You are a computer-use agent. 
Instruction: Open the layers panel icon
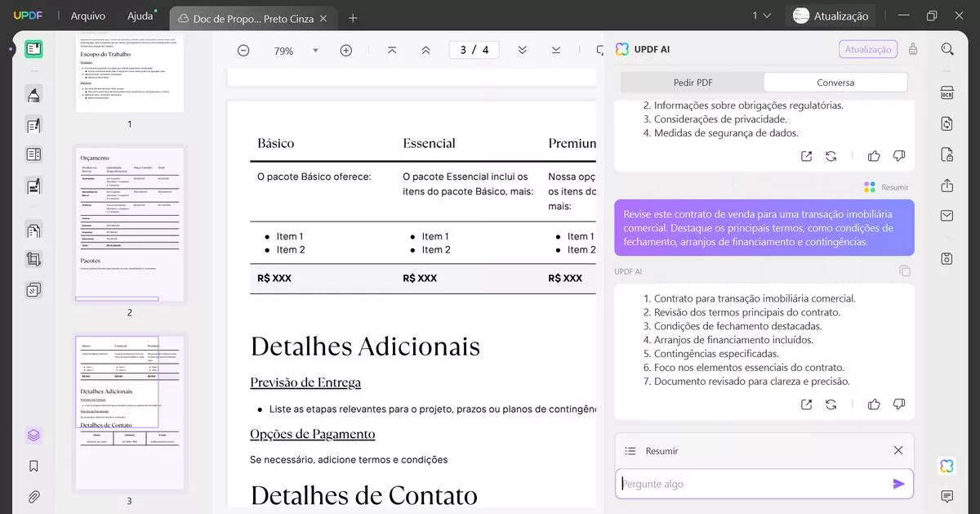coord(33,435)
